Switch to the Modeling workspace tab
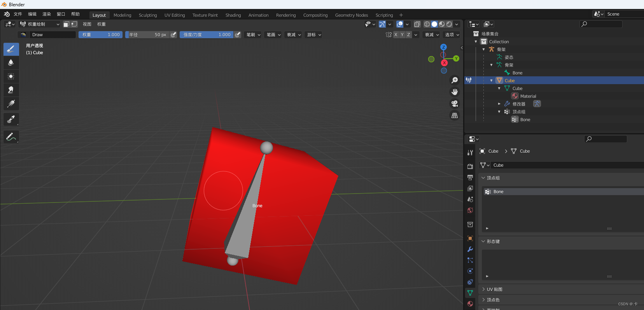644x310 pixels. click(122, 15)
